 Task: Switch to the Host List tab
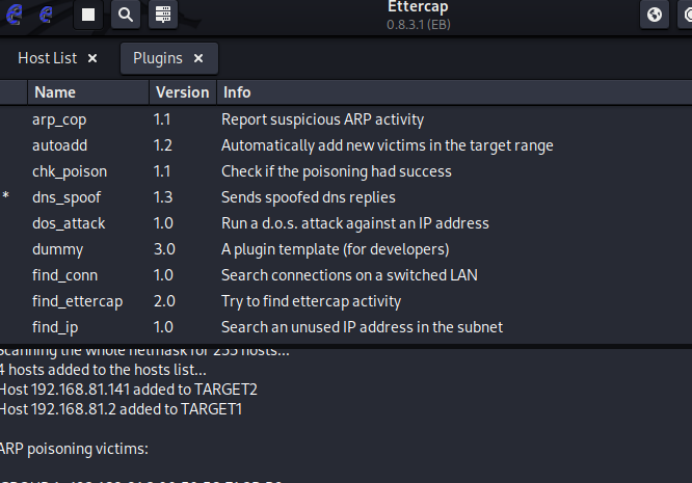(47, 58)
